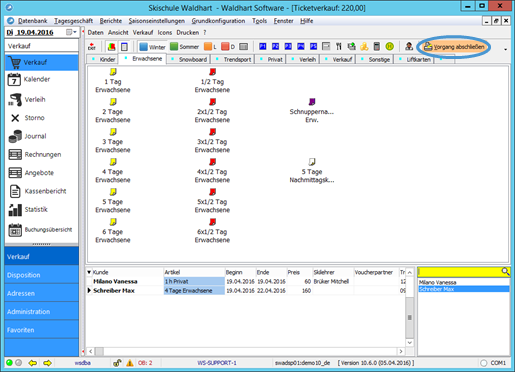Open the date dropdown next to 19.04.2016
This screenshot has height=372, width=515.
coord(71,32)
